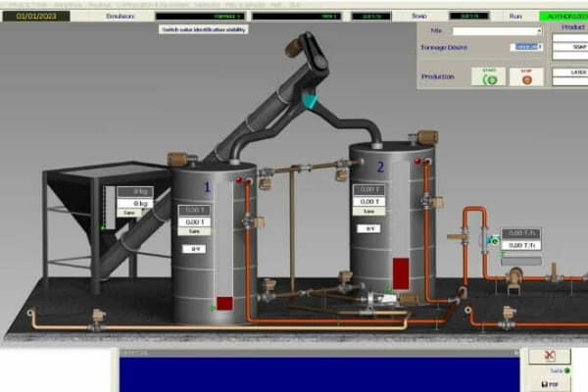Click the teal flow meter on the orange pipe

pyautogui.click(x=493, y=240)
